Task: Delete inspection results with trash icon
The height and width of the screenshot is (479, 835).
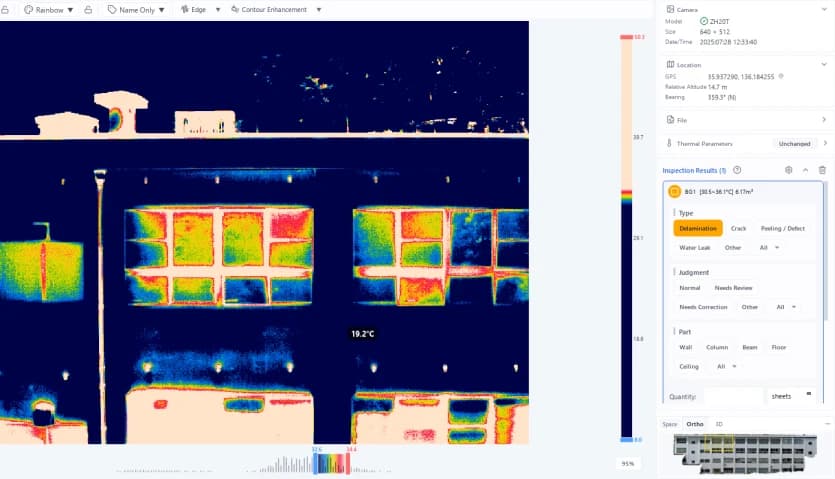Action: point(822,170)
